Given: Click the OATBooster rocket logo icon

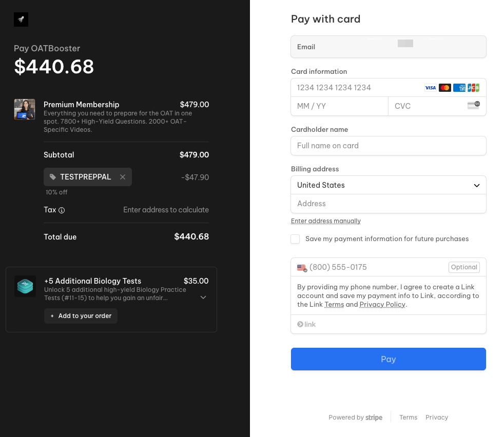Looking at the screenshot, I should (x=21, y=19).
